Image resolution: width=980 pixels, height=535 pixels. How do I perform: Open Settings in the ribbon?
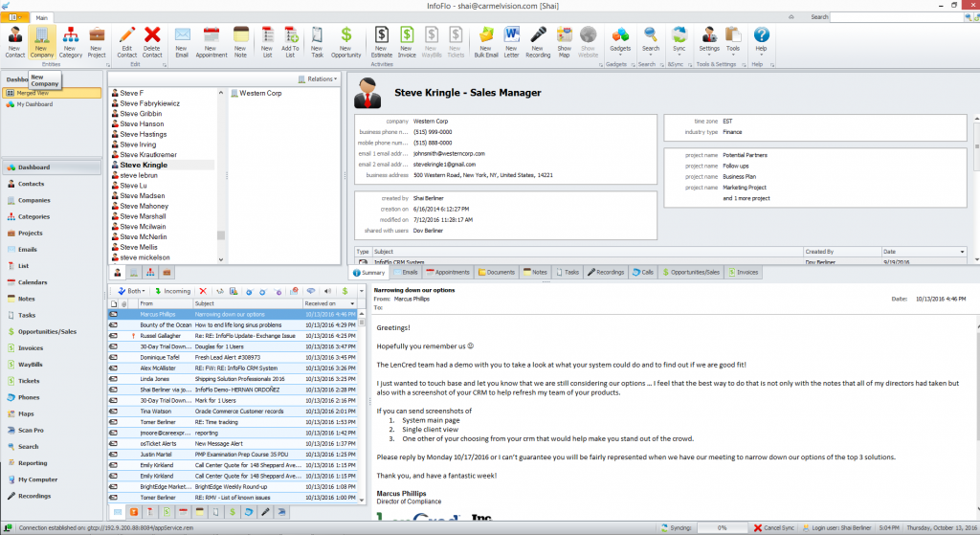point(709,42)
